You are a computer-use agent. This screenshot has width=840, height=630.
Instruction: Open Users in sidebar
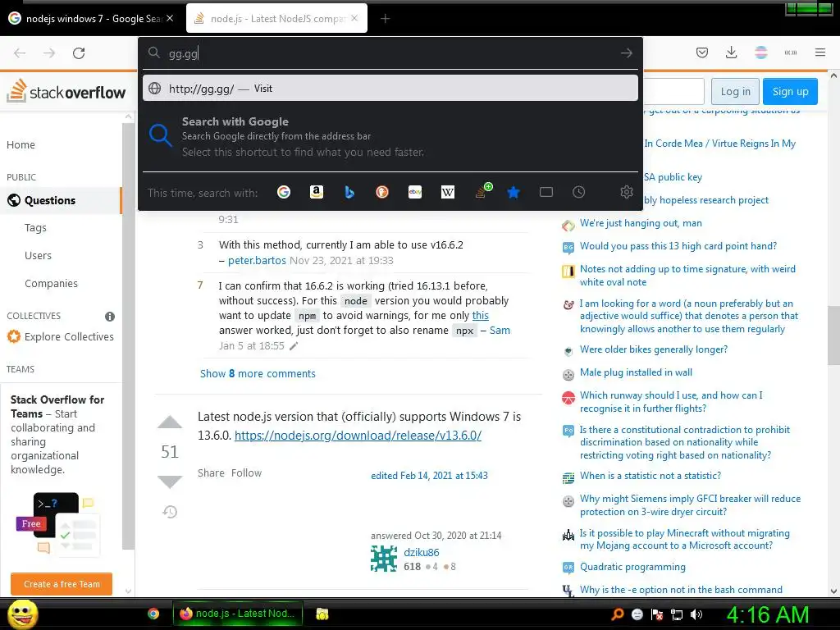tap(38, 256)
